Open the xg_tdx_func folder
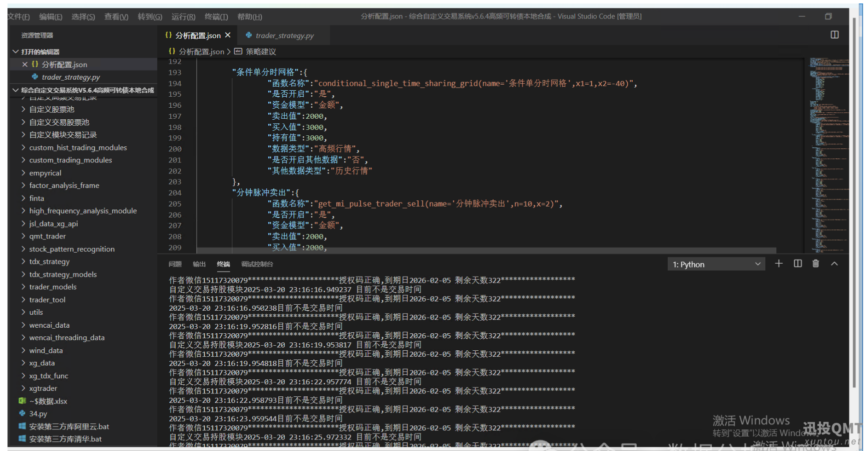This screenshot has height=451, width=868. click(x=49, y=376)
